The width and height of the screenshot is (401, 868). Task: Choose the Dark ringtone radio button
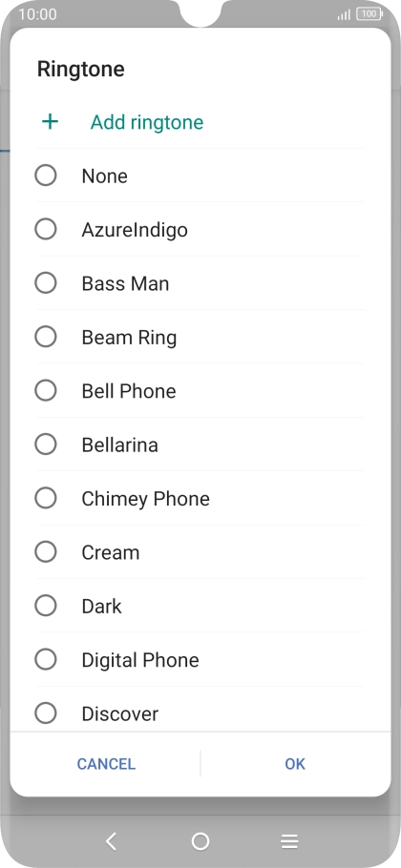[46, 606]
